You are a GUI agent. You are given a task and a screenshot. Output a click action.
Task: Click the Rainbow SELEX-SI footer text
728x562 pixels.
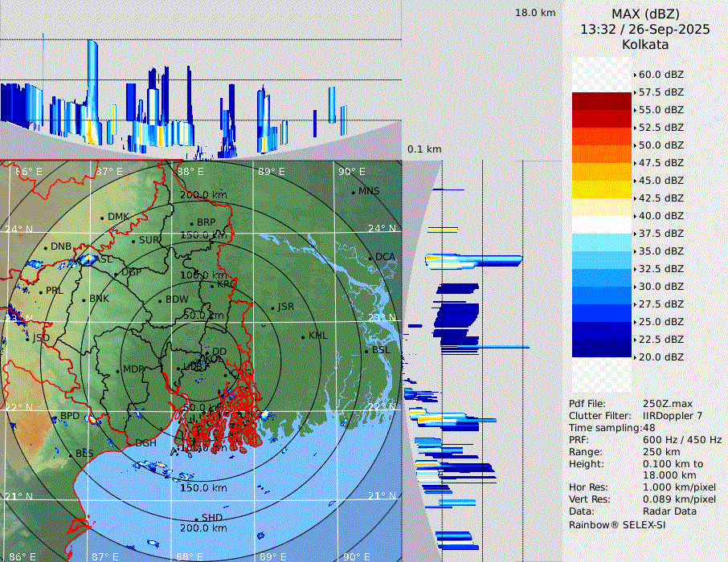616,524
